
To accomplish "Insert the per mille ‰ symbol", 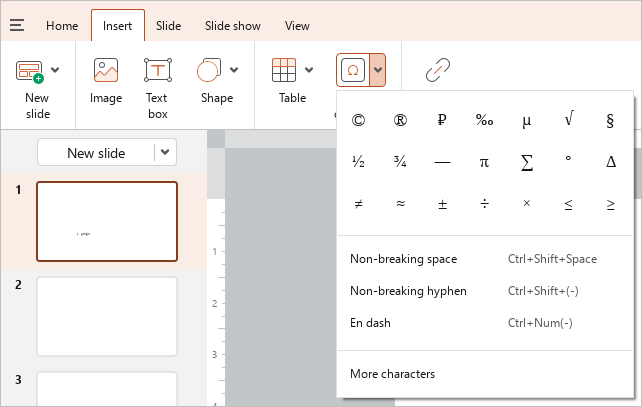I will click(484, 120).
